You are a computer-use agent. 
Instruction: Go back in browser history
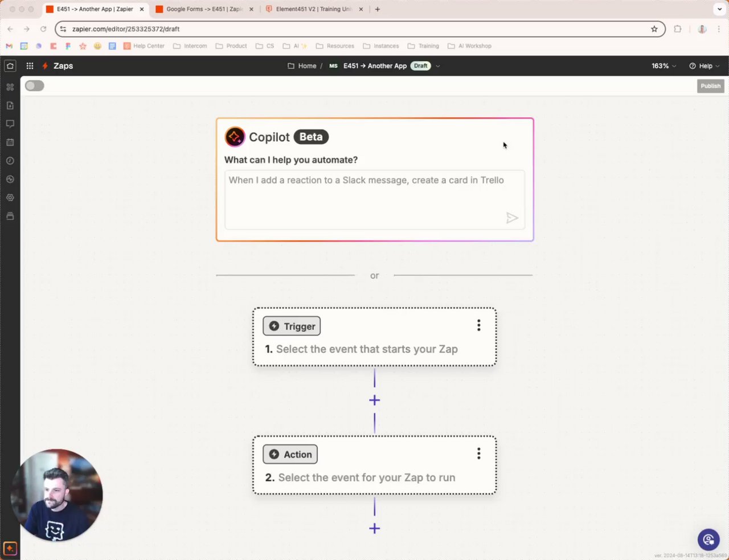coord(10,29)
